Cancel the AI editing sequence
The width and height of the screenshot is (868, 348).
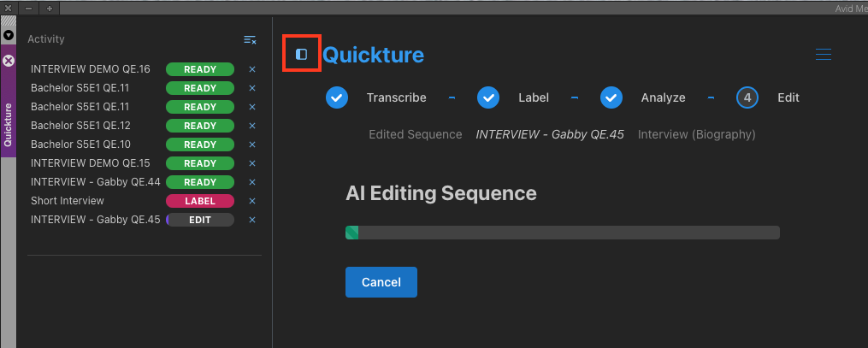(x=381, y=282)
